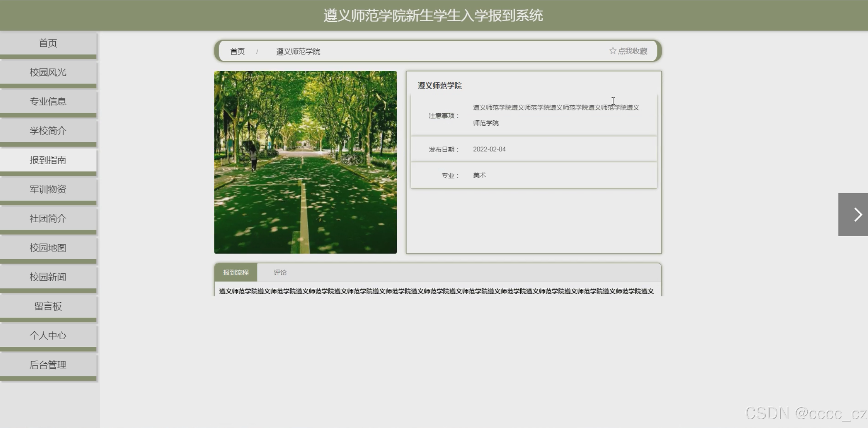Viewport: 868px width, 428px height.
Task: View 校园新闻 from the sidebar
Action: (48, 277)
